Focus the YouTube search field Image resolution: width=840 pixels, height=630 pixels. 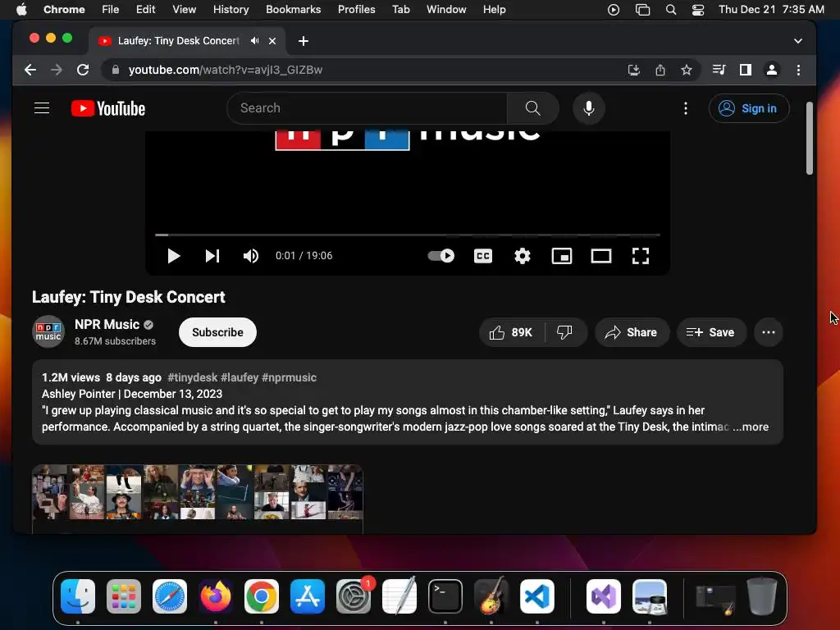(x=367, y=108)
